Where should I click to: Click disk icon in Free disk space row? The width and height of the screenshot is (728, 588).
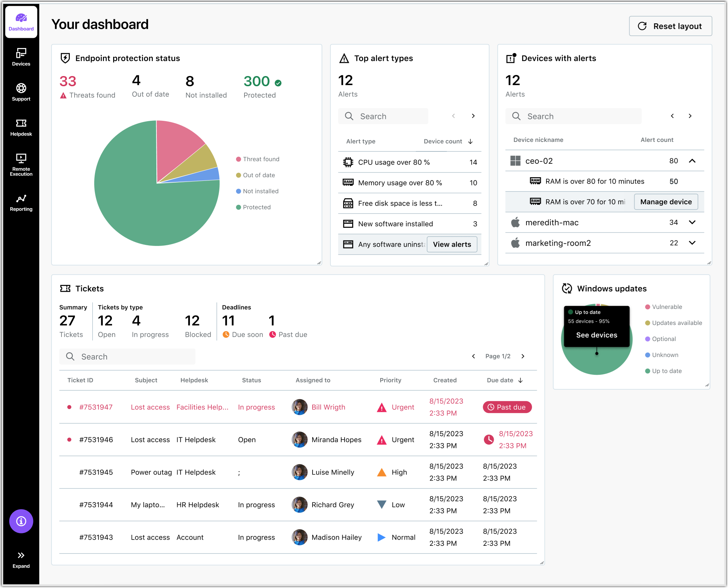348,203
